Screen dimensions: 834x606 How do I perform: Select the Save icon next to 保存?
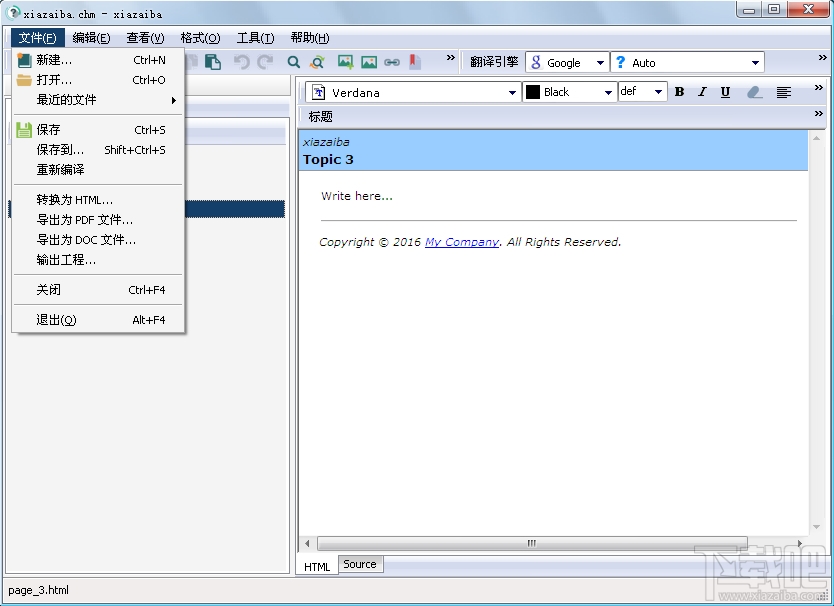coord(25,129)
